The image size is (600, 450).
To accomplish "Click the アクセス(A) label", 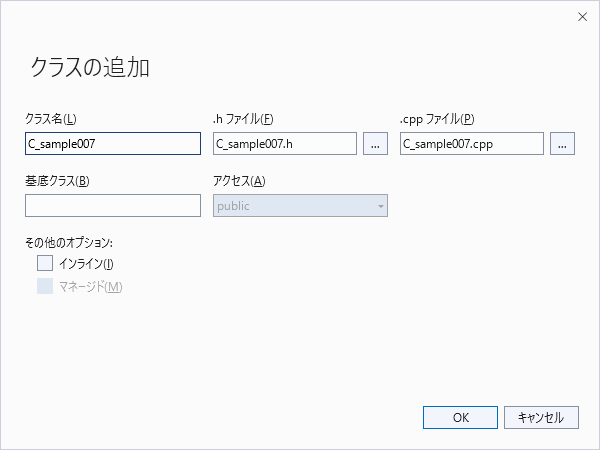I will point(239,181).
